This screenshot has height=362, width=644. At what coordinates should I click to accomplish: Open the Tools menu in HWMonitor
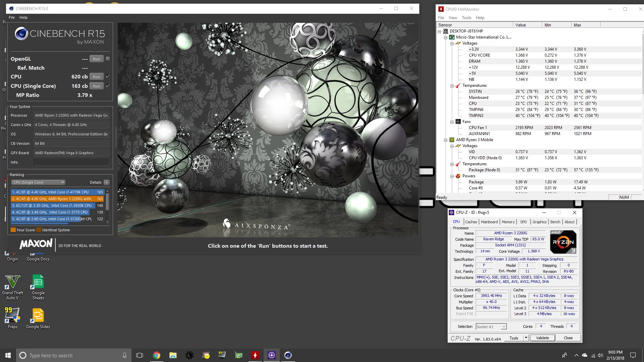click(x=466, y=18)
